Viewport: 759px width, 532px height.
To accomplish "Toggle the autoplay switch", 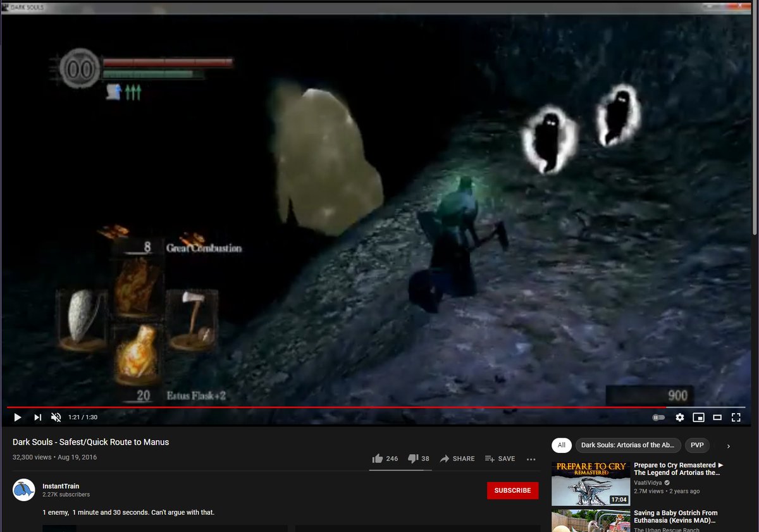I will click(x=659, y=418).
